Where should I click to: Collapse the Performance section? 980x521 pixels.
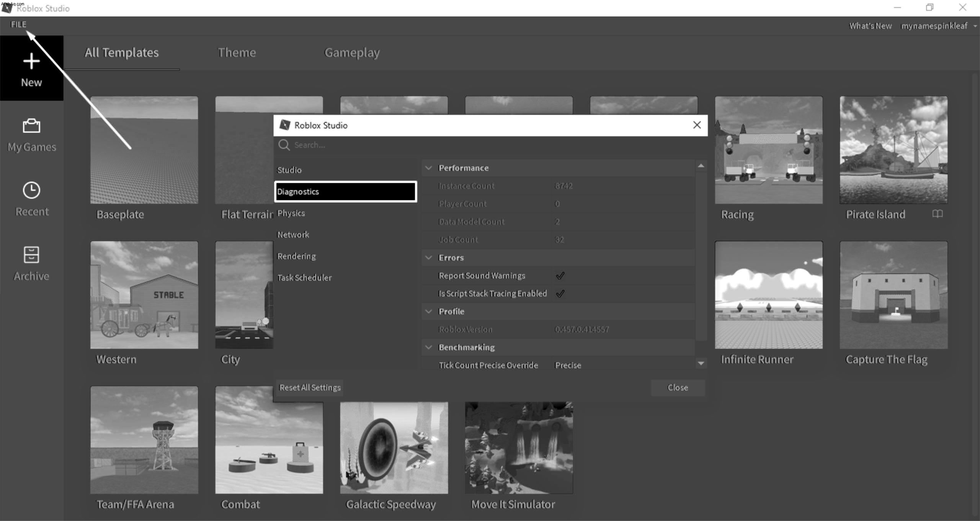tap(429, 168)
